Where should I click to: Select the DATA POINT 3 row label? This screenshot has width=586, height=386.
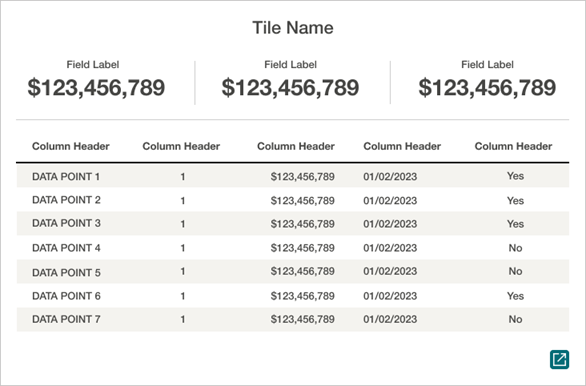(66, 223)
